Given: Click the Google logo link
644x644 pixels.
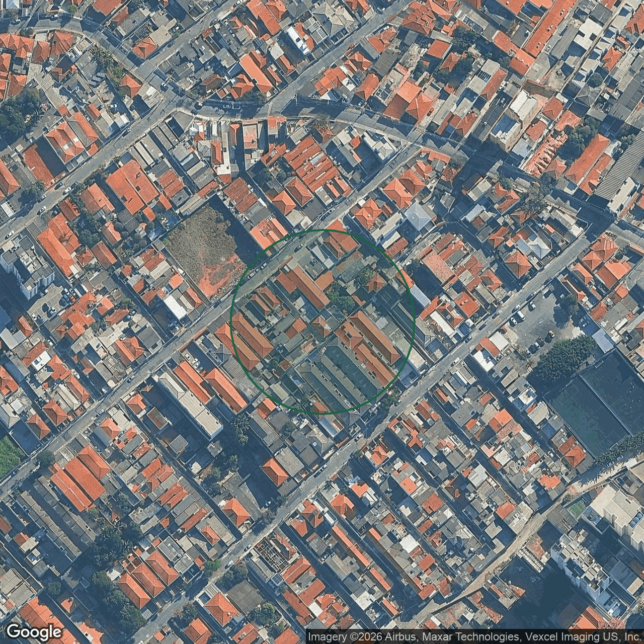Looking at the screenshot, I should pyautogui.click(x=34, y=632).
